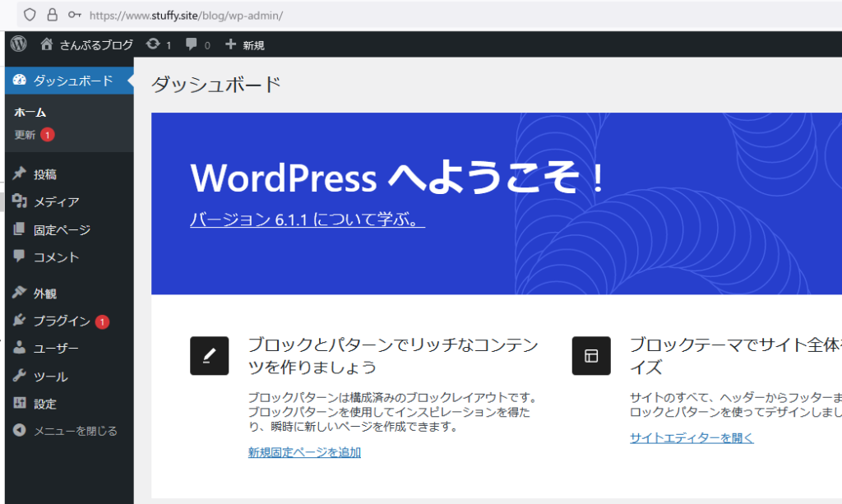Open the ユーザー menu
The height and width of the screenshot is (504, 842).
pos(56,349)
